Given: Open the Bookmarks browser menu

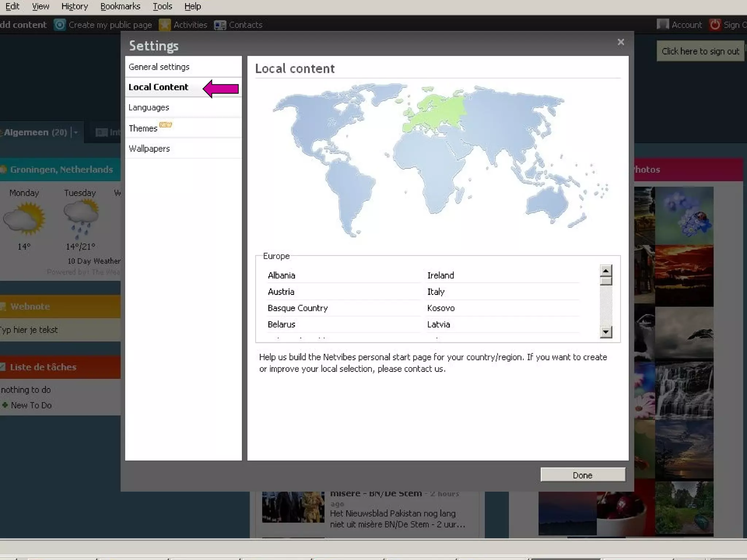Looking at the screenshot, I should [120, 6].
